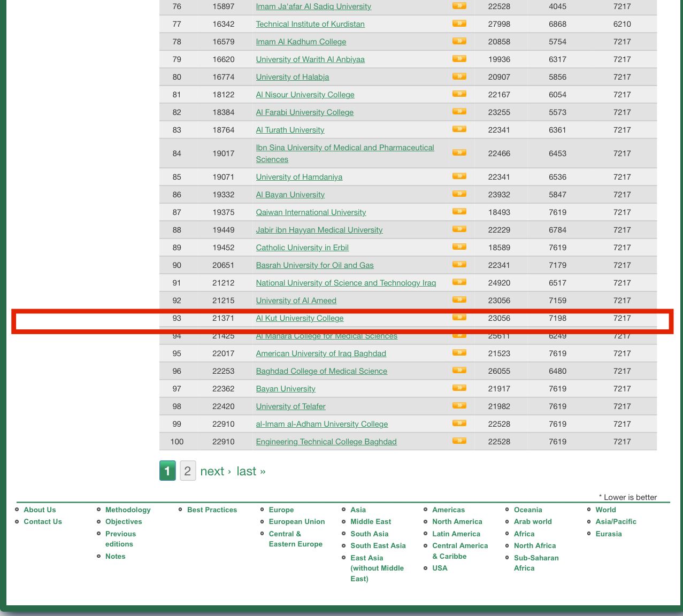Click the orange arrow icon for University of Halabja

[x=459, y=76]
